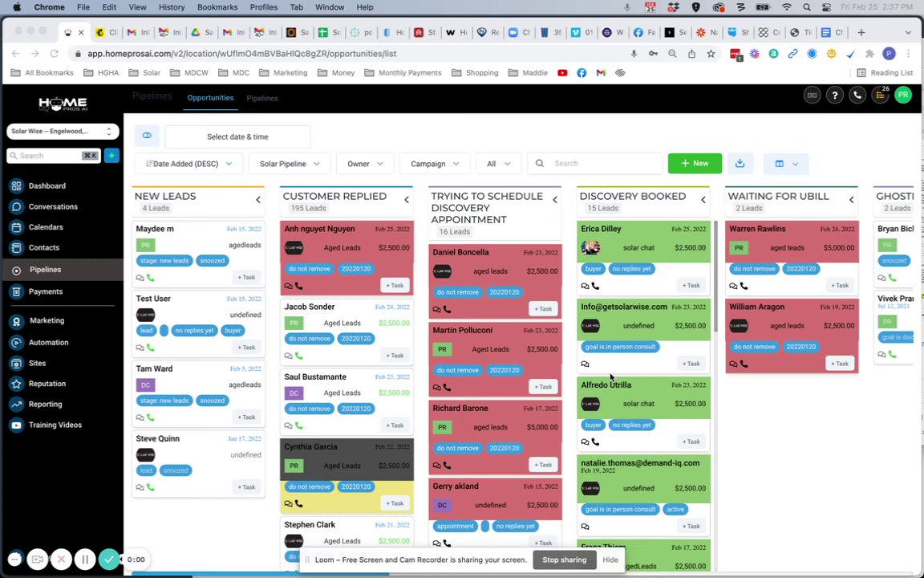The width and height of the screenshot is (924, 578).
Task: Click the green New button
Action: pos(695,164)
